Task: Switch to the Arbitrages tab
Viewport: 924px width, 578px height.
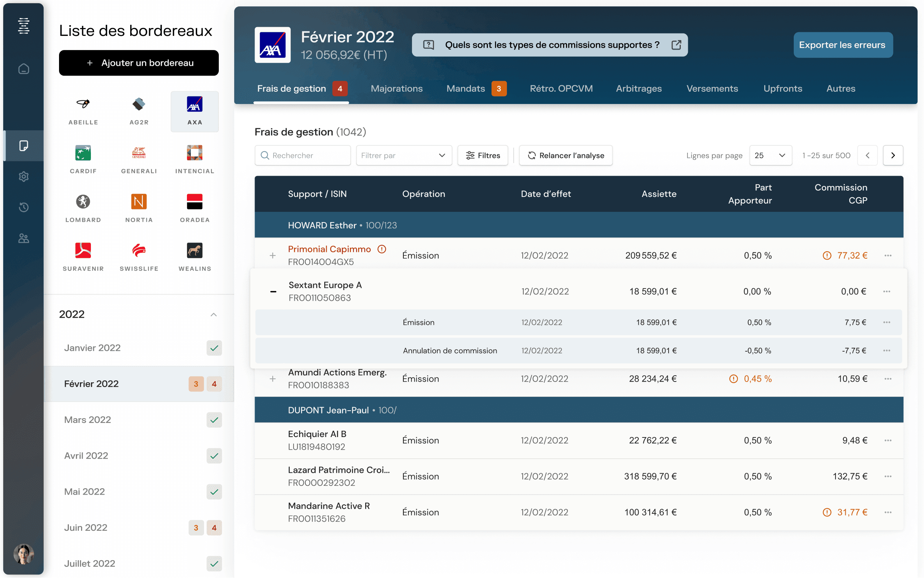Action: coord(639,89)
